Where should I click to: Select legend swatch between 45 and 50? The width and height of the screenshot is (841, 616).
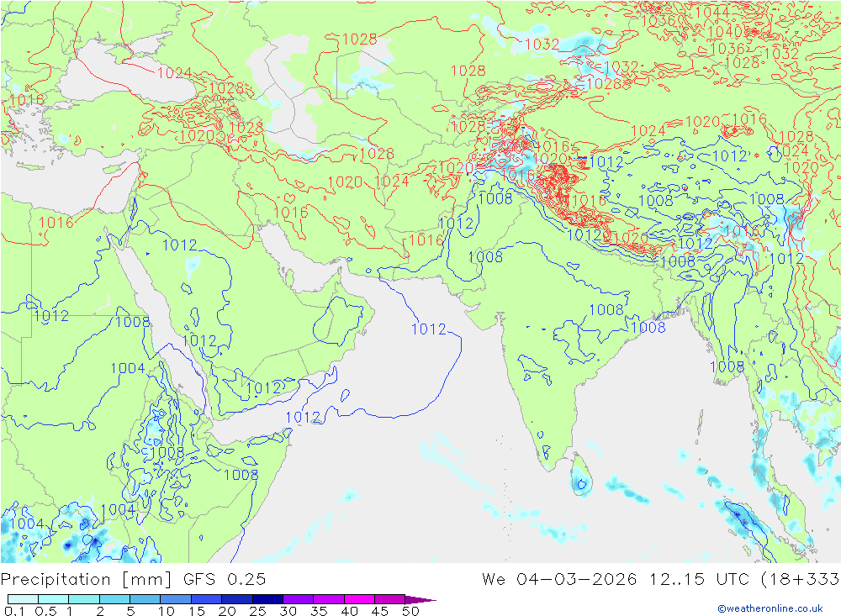[390, 599]
